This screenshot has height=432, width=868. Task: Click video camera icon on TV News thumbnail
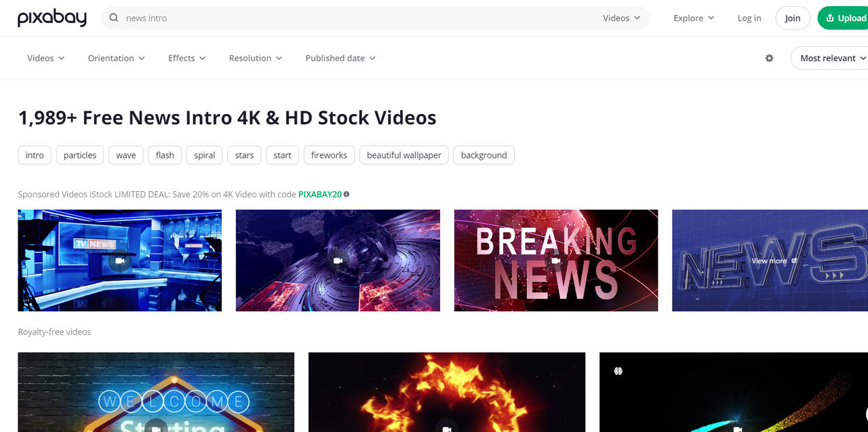point(119,260)
